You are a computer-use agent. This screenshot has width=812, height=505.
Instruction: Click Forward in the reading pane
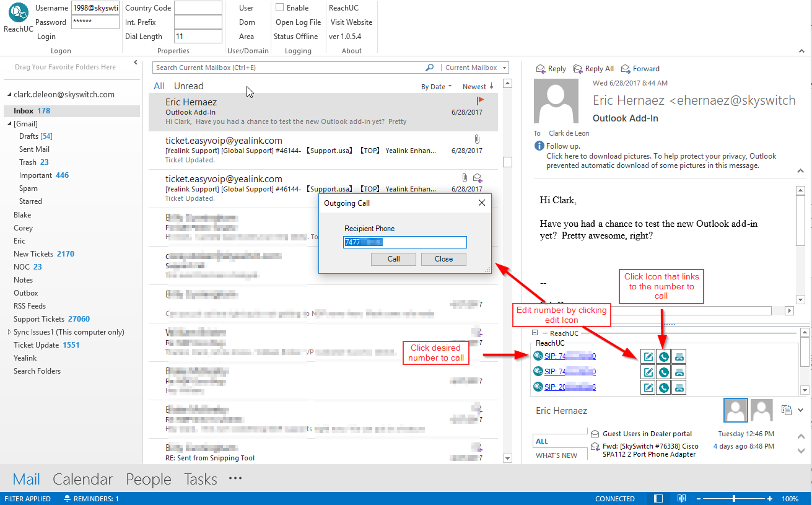coord(640,69)
